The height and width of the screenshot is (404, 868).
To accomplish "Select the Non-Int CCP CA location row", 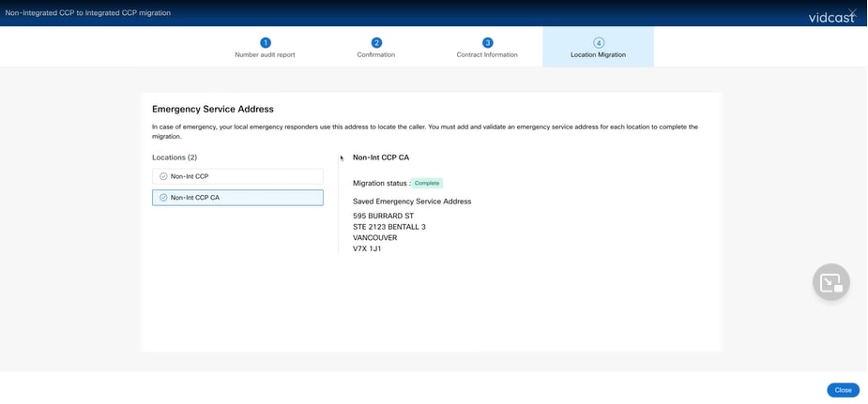I will pyautogui.click(x=237, y=197).
